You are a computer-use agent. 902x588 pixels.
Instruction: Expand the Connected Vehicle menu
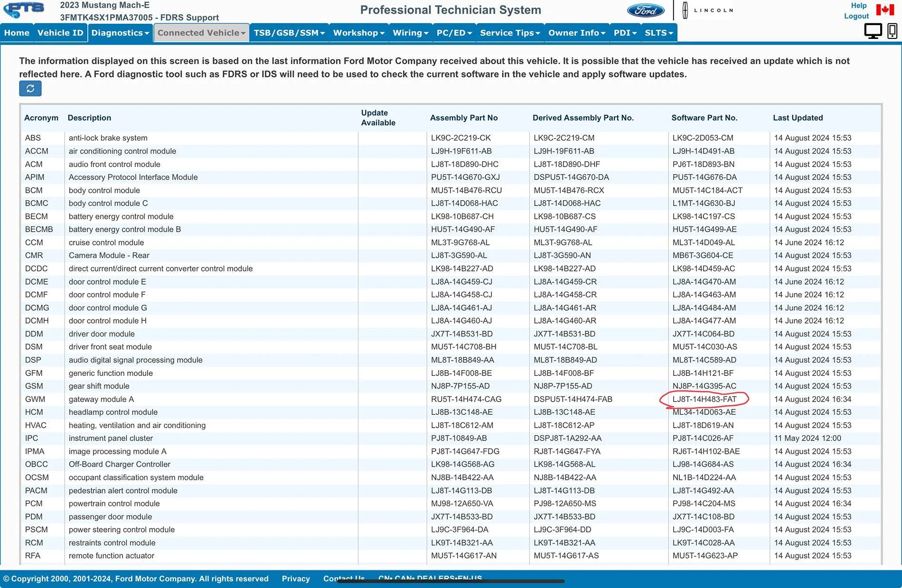pyautogui.click(x=201, y=33)
